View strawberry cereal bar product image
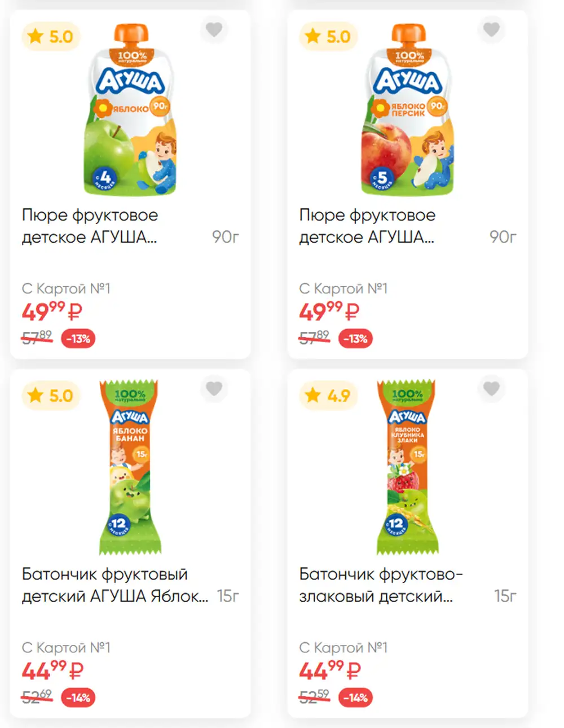Viewport: 564px width, 728px height. pyautogui.click(x=407, y=467)
